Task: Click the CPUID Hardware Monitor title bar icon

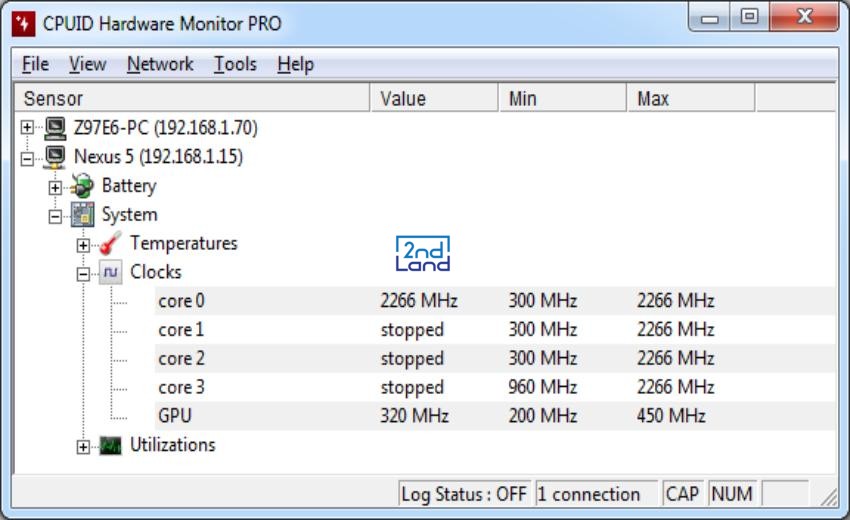Action: [x=24, y=24]
